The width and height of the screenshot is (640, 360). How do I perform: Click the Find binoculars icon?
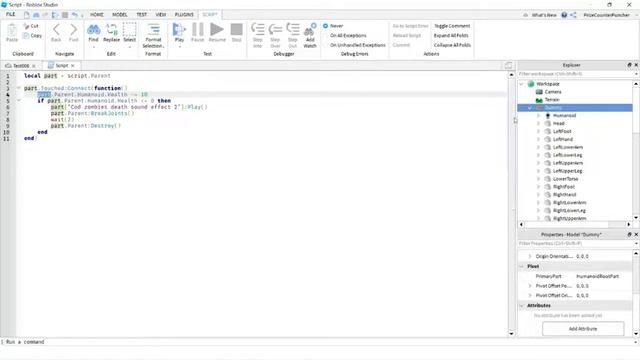[93, 29]
